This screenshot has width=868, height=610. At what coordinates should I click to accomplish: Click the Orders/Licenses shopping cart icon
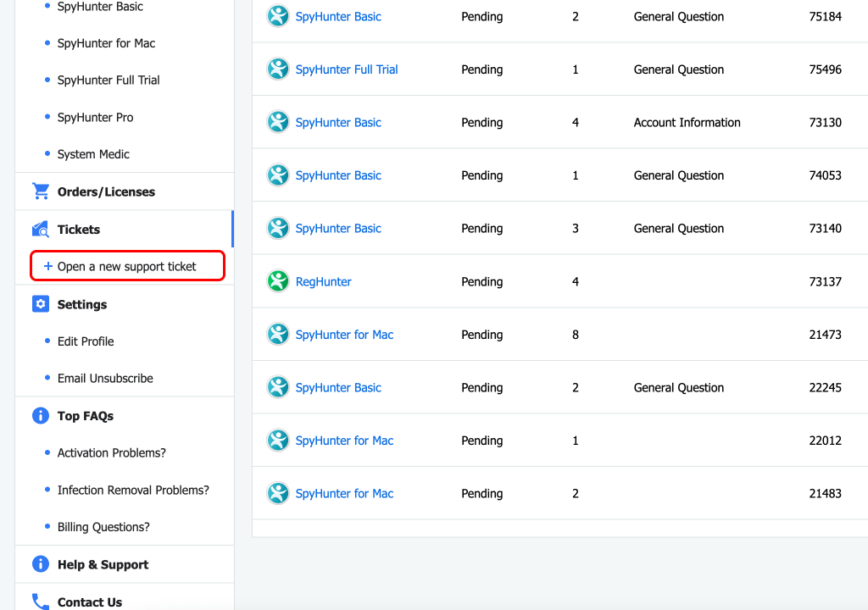pyautogui.click(x=40, y=191)
